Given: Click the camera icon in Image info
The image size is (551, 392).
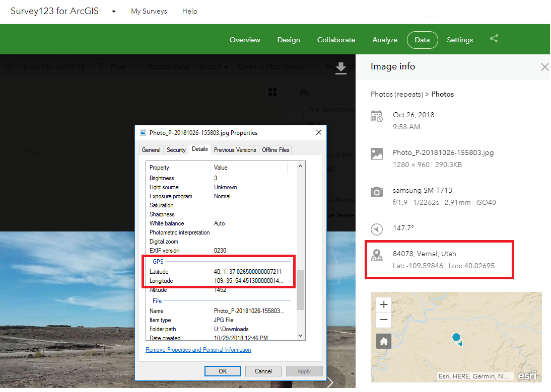Looking at the screenshot, I should point(376,192).
